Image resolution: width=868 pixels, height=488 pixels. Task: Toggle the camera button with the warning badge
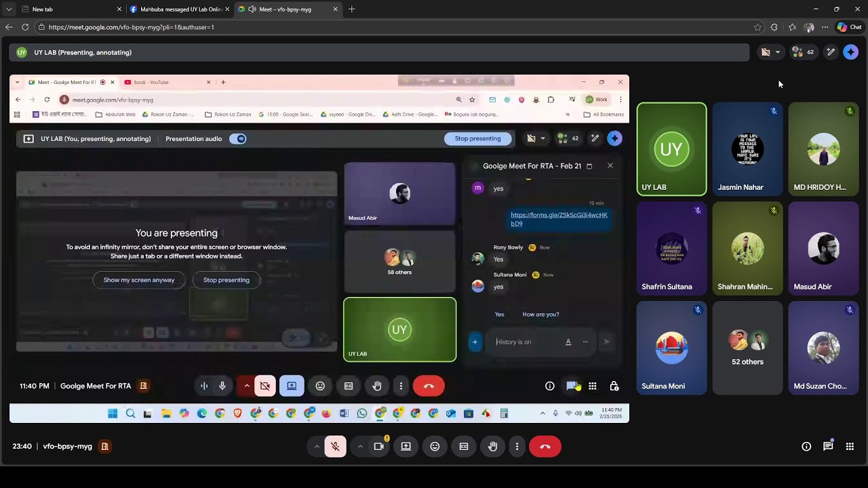click(379, 447)
